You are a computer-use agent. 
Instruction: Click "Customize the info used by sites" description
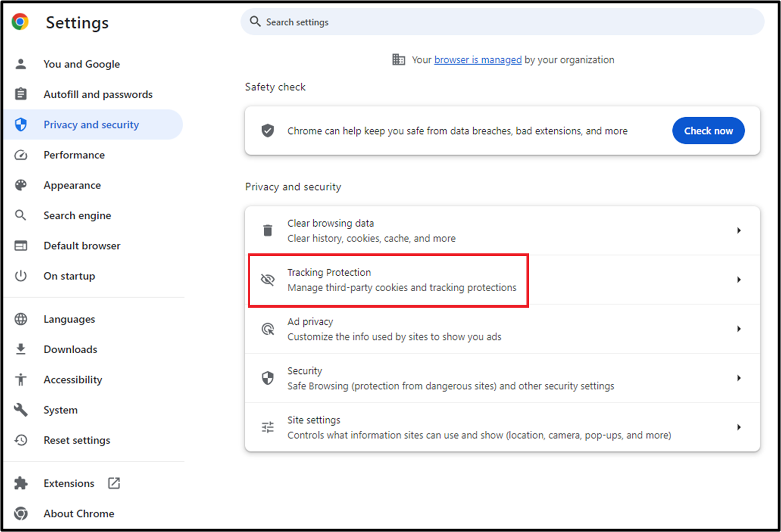coord(394,337)
